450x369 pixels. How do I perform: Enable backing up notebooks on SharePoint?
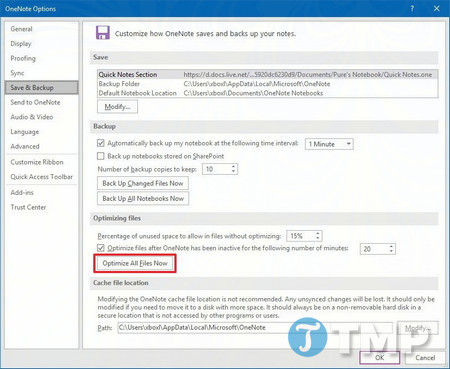pyautogui.click(x=100, y=156)
